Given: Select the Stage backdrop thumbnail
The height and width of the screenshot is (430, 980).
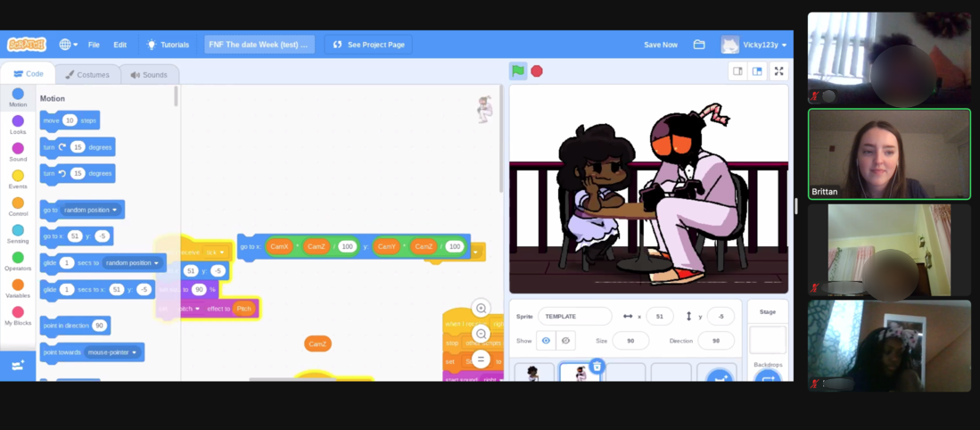Looking at the screenshot, I should (x=767, y=339).
